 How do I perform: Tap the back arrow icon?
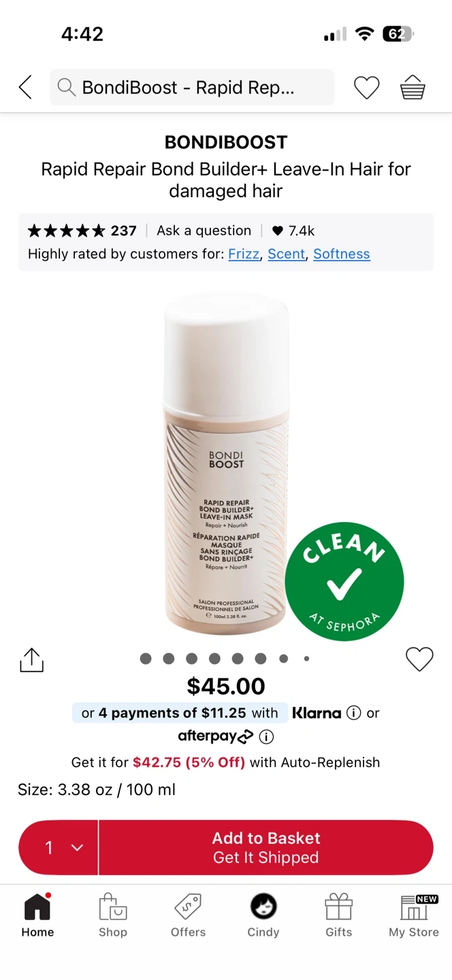pos(25,87)
